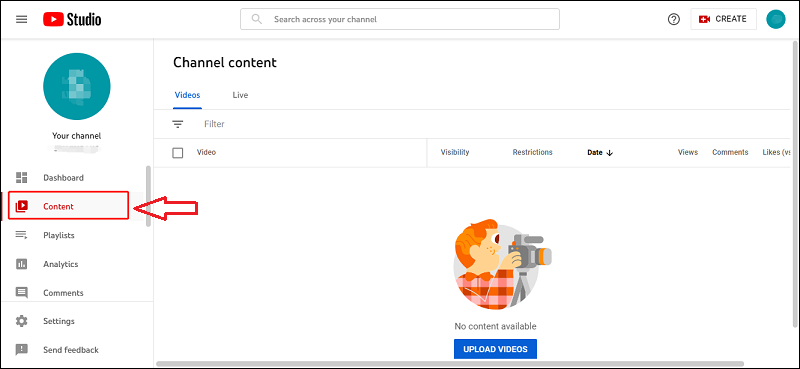800x369 pixels.
Task: Click the Channel content heading
Action: [x=224, y=62]
